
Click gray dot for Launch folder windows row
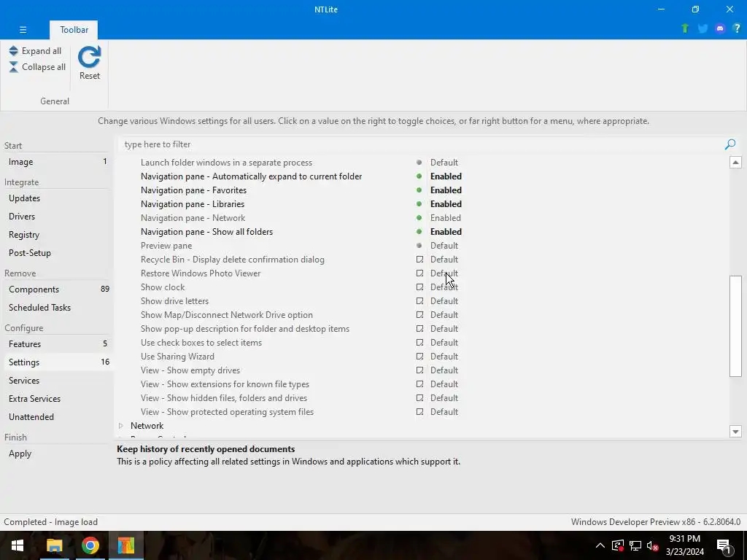pyautogui.click(x=419, y=163)
